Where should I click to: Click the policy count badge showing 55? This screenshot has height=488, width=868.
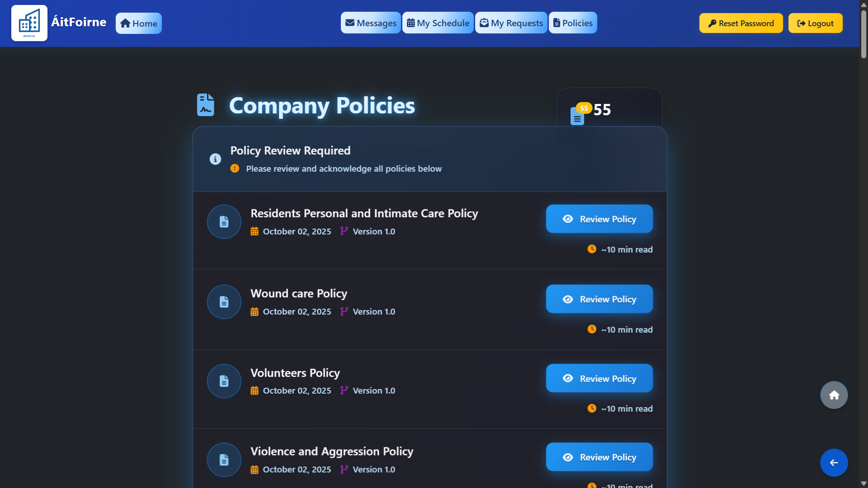pyautogui.click(x=584, y=108)
